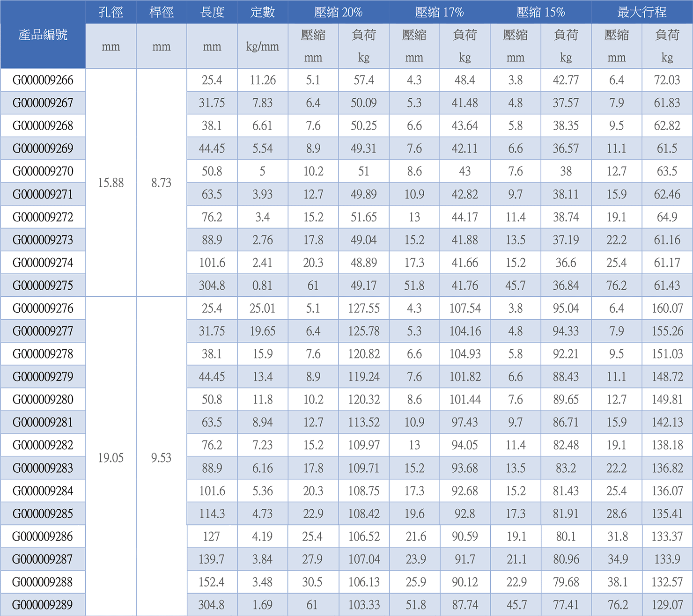Image resolution: width=693 pixels, height=616 pixels.
Task: Click the 160.07 max load cell
Action: point(667,308)
